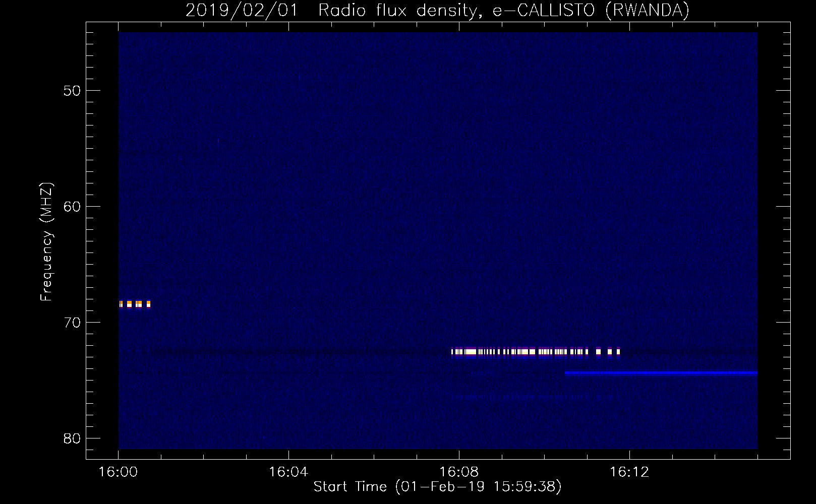Click the 80 frequency tick label
The image size is (816, 504).
[x=72, y=438]
